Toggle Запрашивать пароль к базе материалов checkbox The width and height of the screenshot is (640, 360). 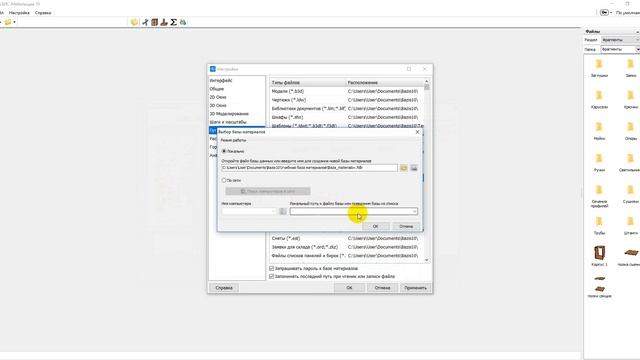pyautogui.click(x=272, y=269)
